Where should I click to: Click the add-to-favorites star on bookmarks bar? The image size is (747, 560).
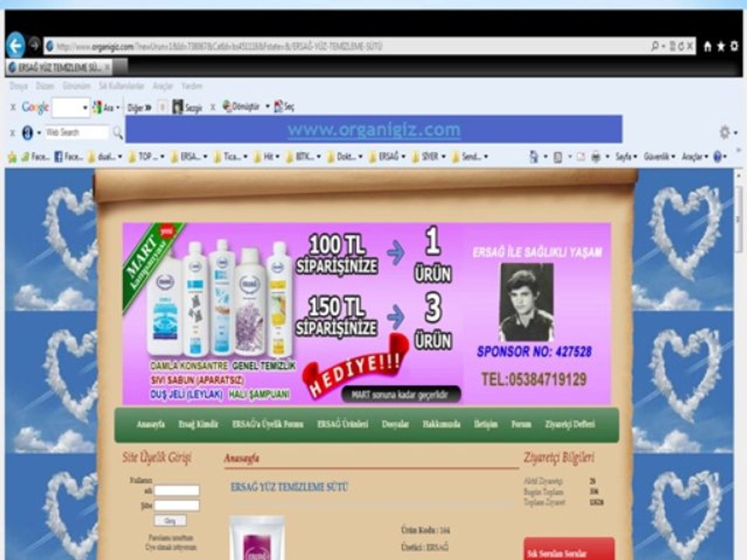tap(12, 157)
